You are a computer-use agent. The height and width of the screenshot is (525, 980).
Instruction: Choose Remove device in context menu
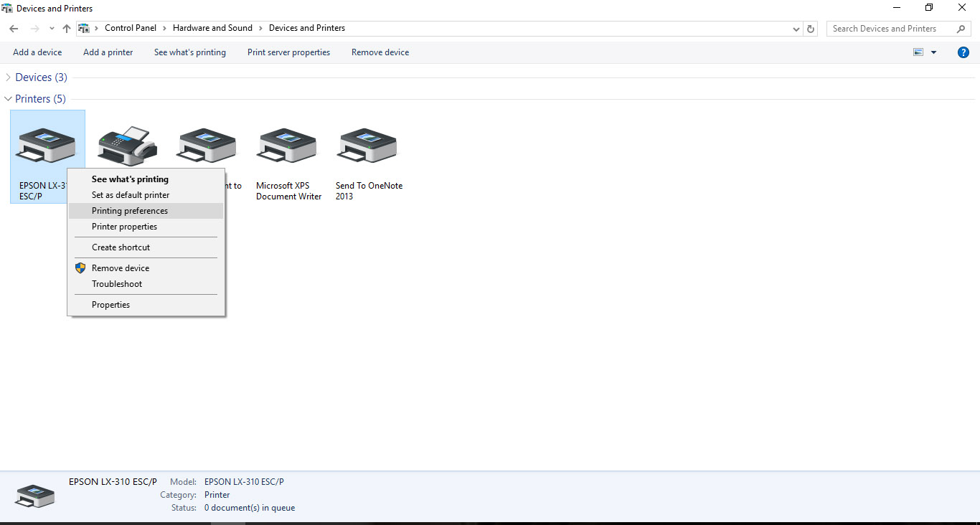pyautogui.click(x=146, y=268)
